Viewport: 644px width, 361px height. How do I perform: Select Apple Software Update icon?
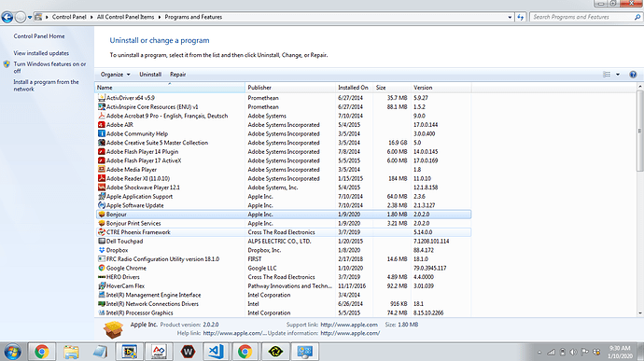point(102,205)
